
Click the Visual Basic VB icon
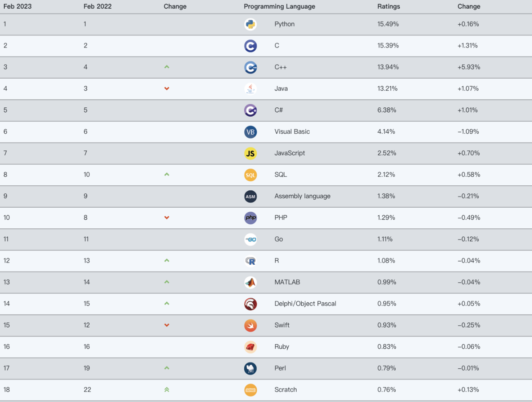250,132
